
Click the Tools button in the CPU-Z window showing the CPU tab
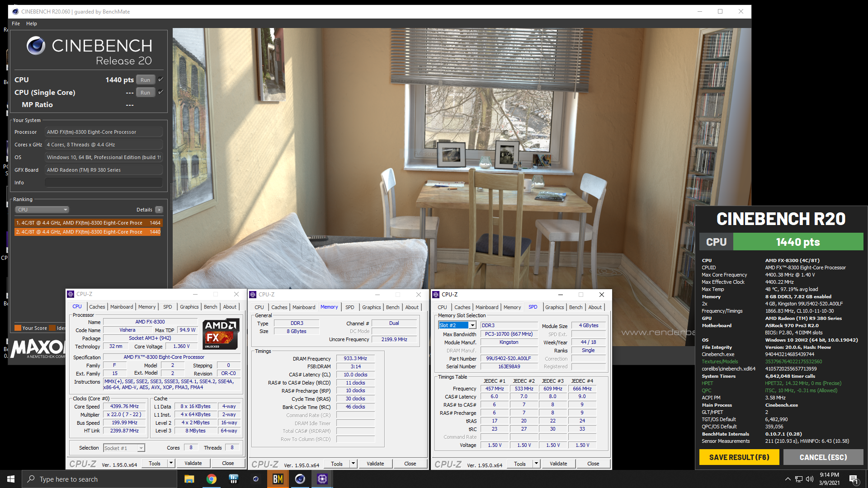(155, 463)
